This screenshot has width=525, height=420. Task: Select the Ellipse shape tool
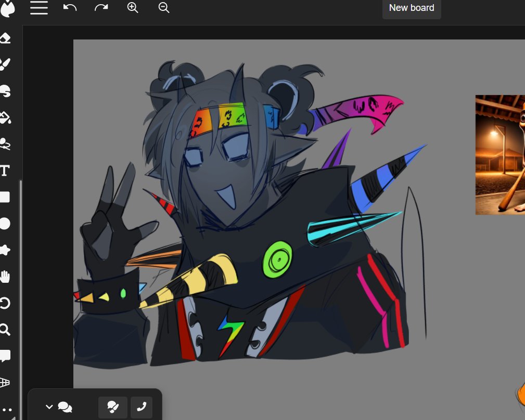coord(5,224)
